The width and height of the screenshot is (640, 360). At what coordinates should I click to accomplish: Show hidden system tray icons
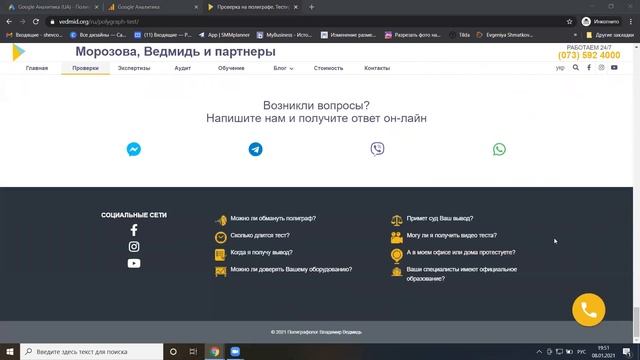[539, 352]
